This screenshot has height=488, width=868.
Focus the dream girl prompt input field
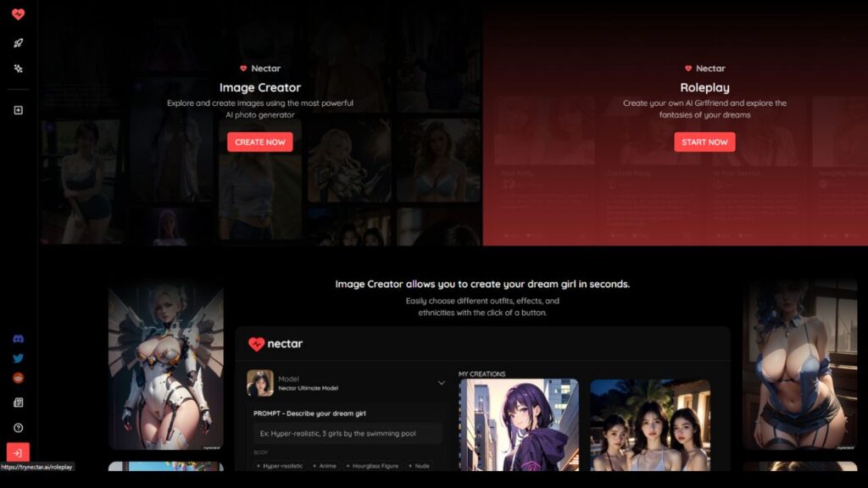pyautogui.click(x=348, y=434)
